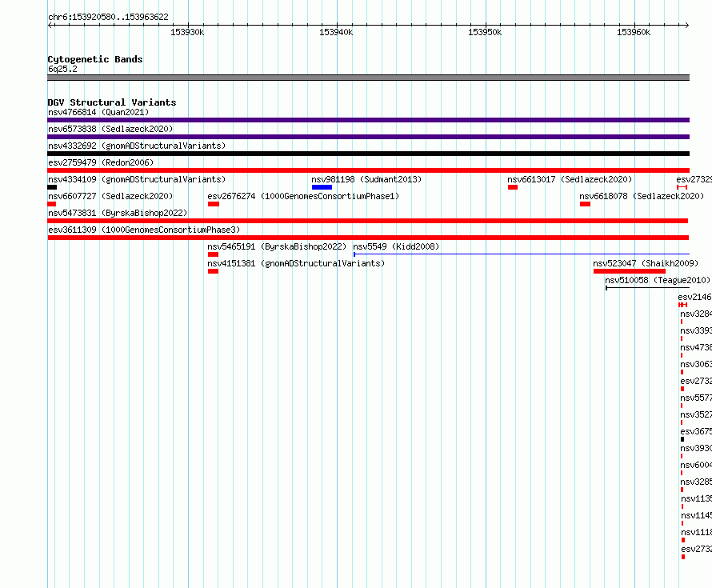The image size is (712, 588).
Task: Open the Cytogenetic Bands track title
Action: click(x=95, y=59)
